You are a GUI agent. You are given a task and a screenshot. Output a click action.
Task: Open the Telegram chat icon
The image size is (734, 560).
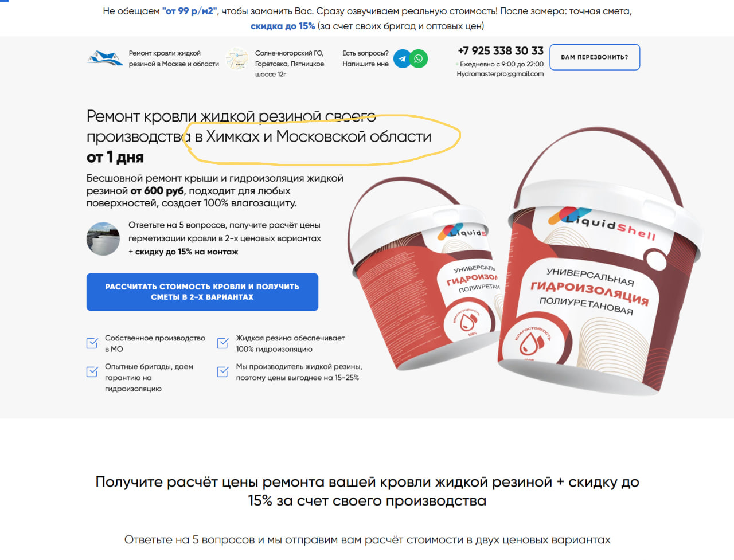pyautogui.click(x=403, y=58)
